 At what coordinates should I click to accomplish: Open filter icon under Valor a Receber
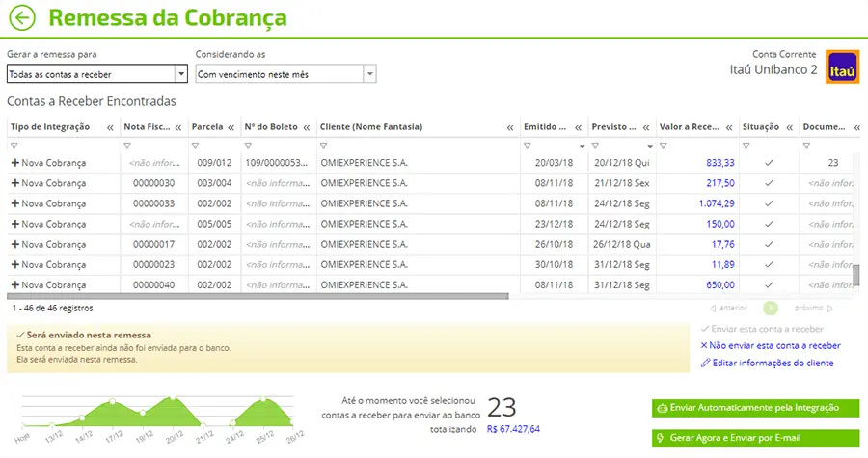(x=663, y=146)
